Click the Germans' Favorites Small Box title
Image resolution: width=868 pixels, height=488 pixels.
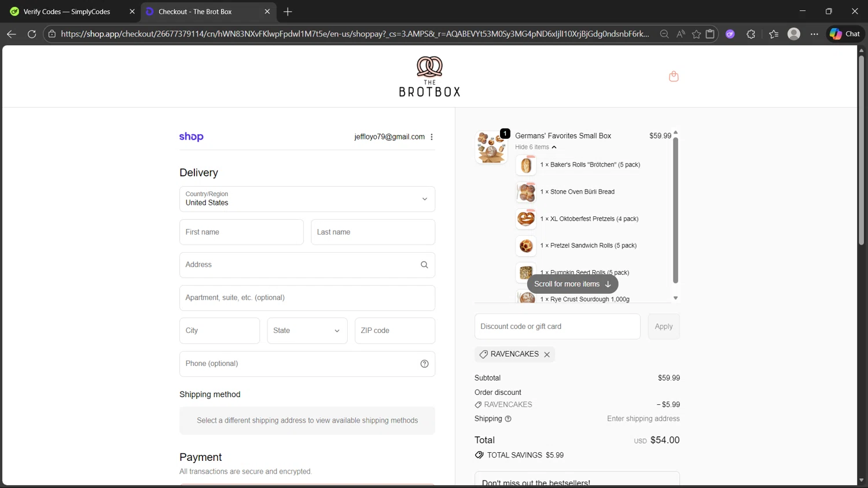tap(563, 136)
